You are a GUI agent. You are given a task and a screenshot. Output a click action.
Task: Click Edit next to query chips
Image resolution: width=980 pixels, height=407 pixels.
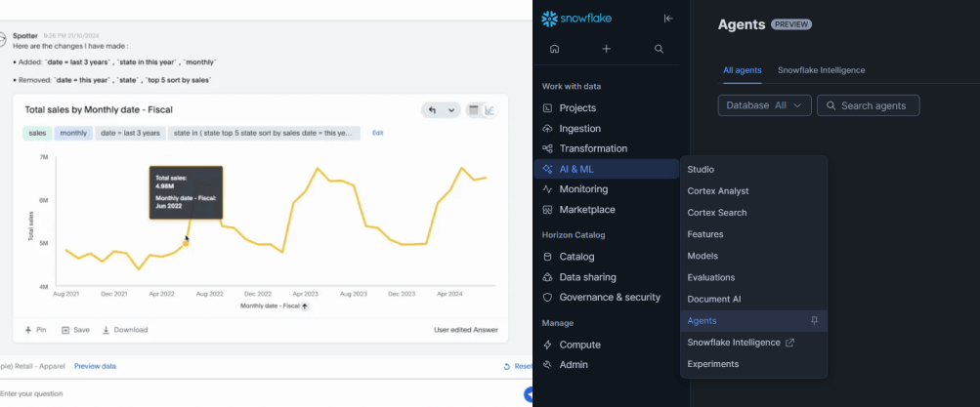coord(377,133)
